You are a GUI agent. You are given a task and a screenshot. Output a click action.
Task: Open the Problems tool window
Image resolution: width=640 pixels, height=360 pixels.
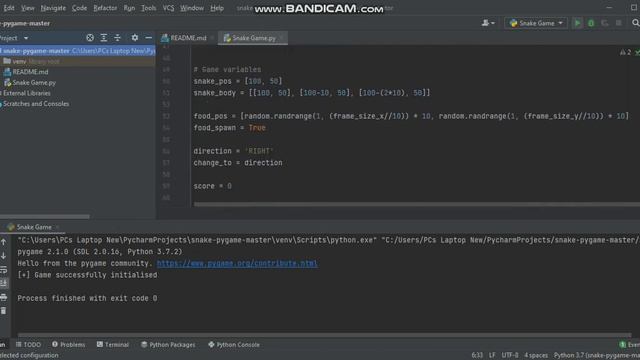click(x=69, y=344)
